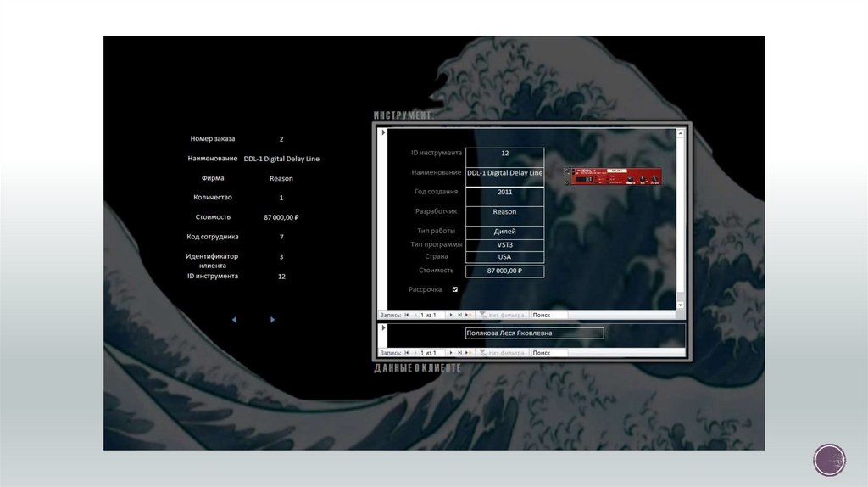868x487 pixels.
Task: Click the Инструмент: heading
Action: point(403,115)
